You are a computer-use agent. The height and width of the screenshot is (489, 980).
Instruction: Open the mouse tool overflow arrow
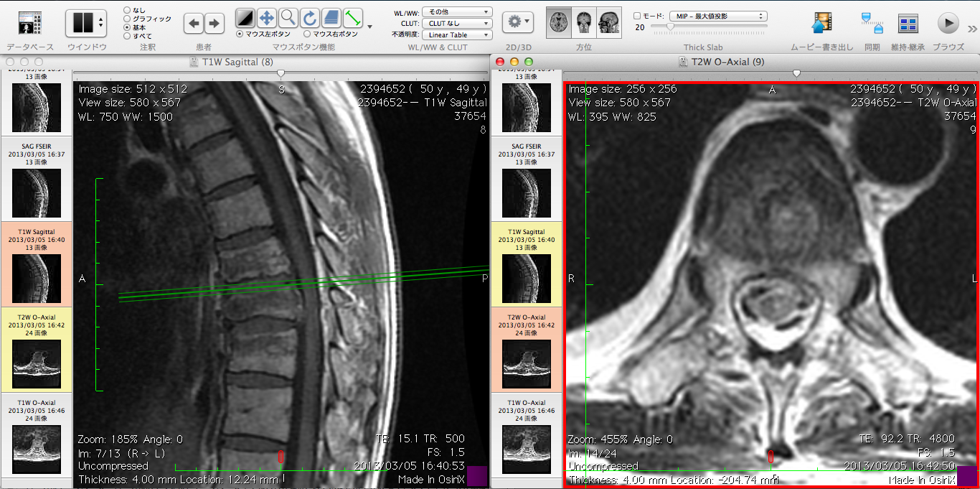pyautogui.click(x=369, y=27)
